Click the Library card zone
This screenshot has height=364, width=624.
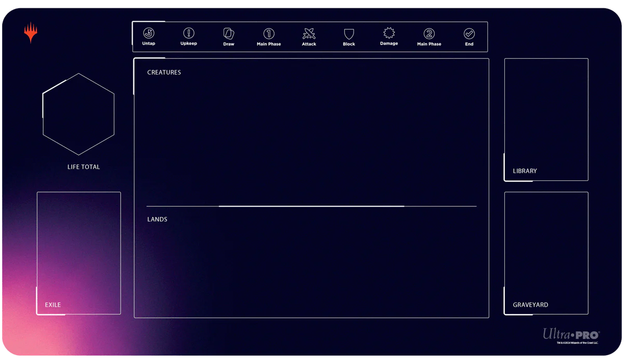pyautogui.click(x=546, y=120)
